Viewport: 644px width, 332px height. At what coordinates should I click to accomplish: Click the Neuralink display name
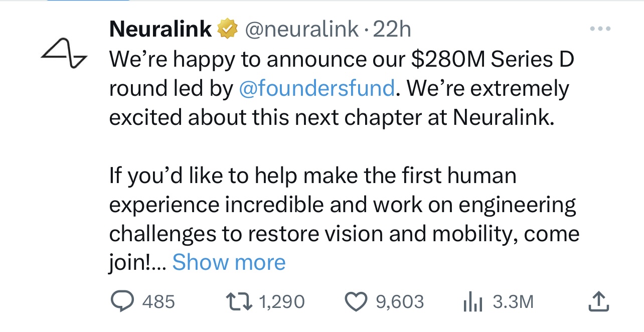160,30
